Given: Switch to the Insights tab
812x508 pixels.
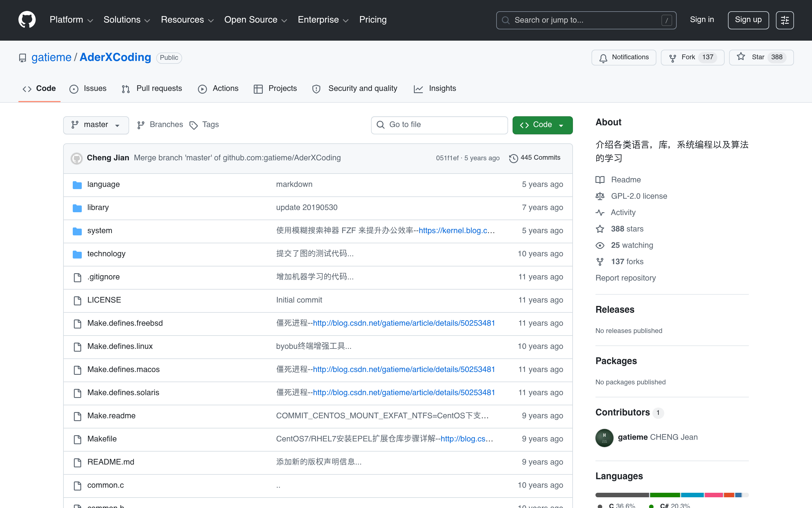Looking at the screenshot, I should point(435,89).
